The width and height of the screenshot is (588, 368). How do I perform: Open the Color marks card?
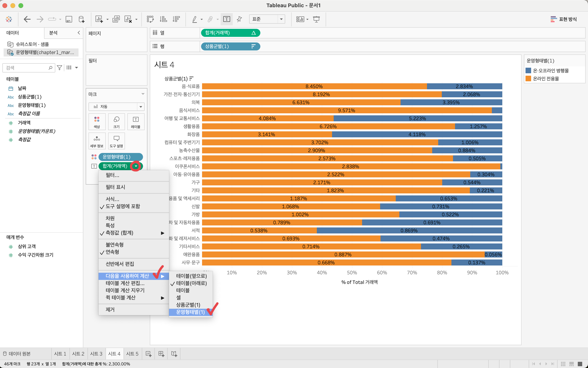[97, 122]
